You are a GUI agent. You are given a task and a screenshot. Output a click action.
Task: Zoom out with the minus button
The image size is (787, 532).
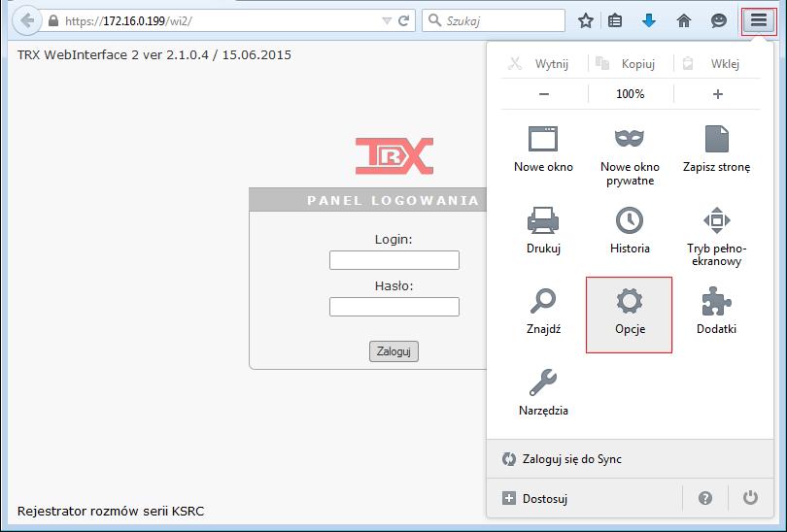coord(544,94)
